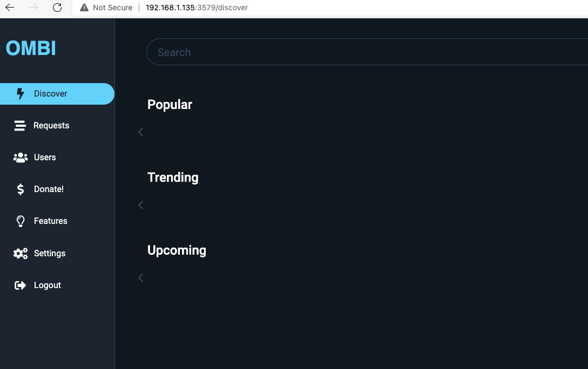Image resolution: width=588 pixels, height=369 pixels.
Task: Collapse the Popular carousel with its chevron
Action: [x=140, y=132]
